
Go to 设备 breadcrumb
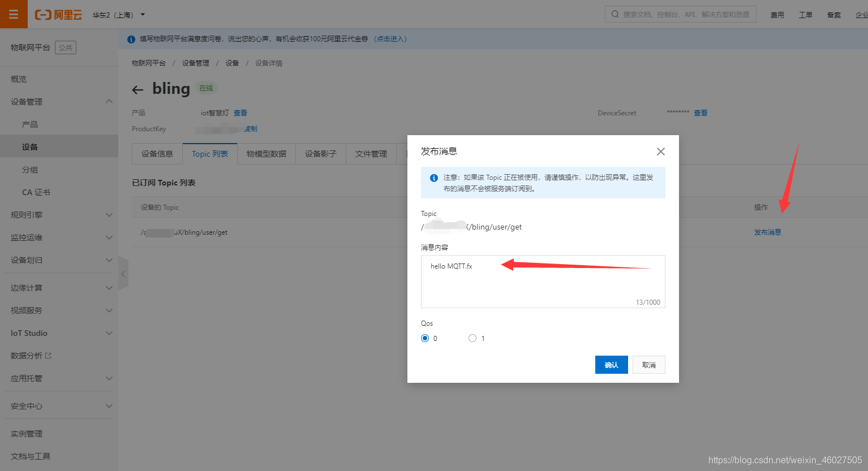232,63
